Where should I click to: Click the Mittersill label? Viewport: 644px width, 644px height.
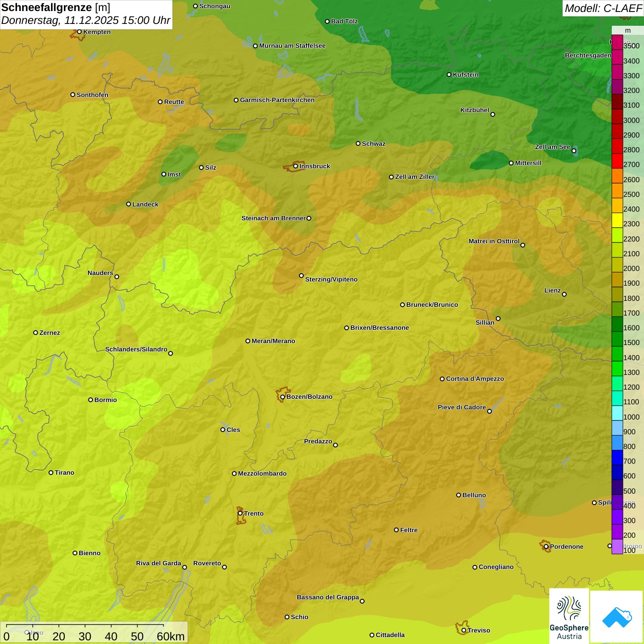pos(528,163)
